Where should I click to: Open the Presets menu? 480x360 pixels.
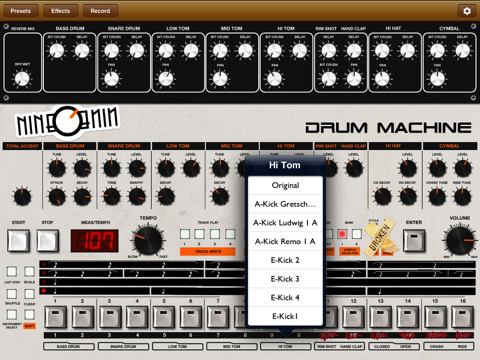[21, 11]
